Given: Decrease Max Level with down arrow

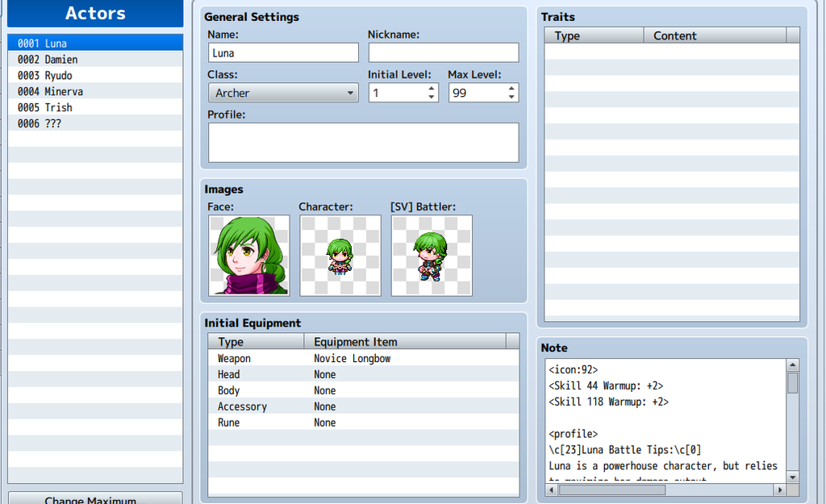Looking at the screenshot, I should 511,98.
